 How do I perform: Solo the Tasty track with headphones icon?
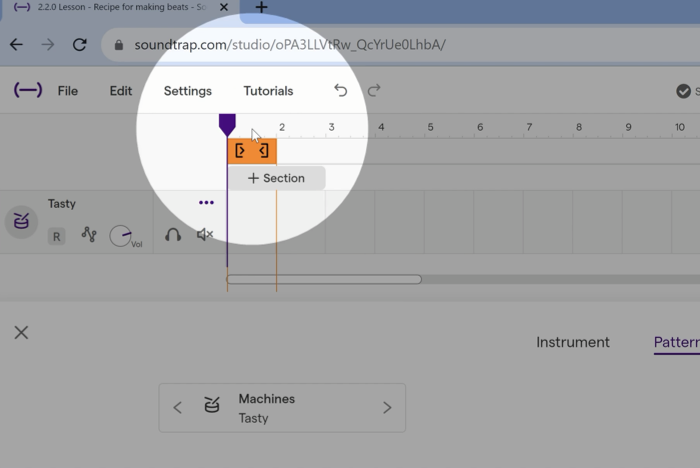(173, 235)
